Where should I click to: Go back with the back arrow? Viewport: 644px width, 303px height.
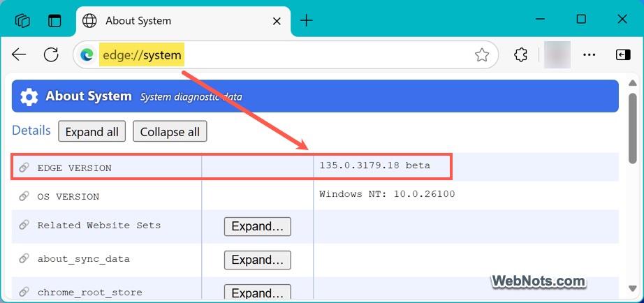click(x=19, y=54)
